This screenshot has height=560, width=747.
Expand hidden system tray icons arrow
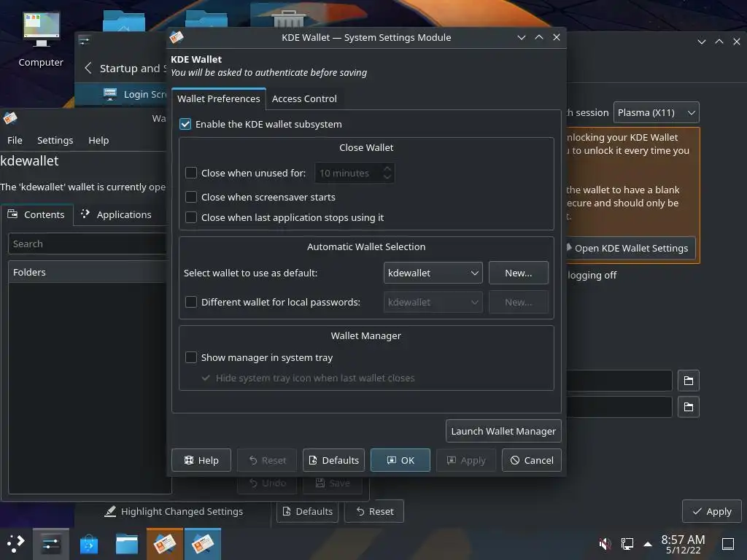(648, 544)
